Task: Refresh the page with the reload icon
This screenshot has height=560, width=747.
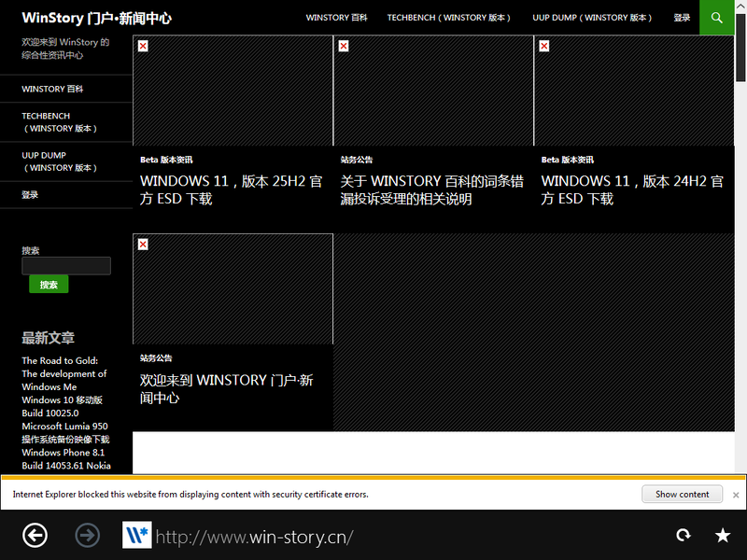Action: coord(684,535)
